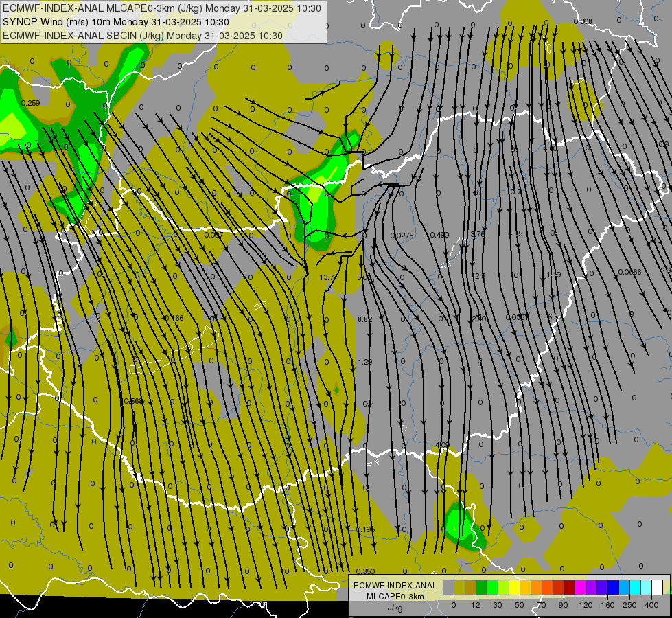Select the map value '13.7'
The image size is (672, 618).
pos(326,277)
